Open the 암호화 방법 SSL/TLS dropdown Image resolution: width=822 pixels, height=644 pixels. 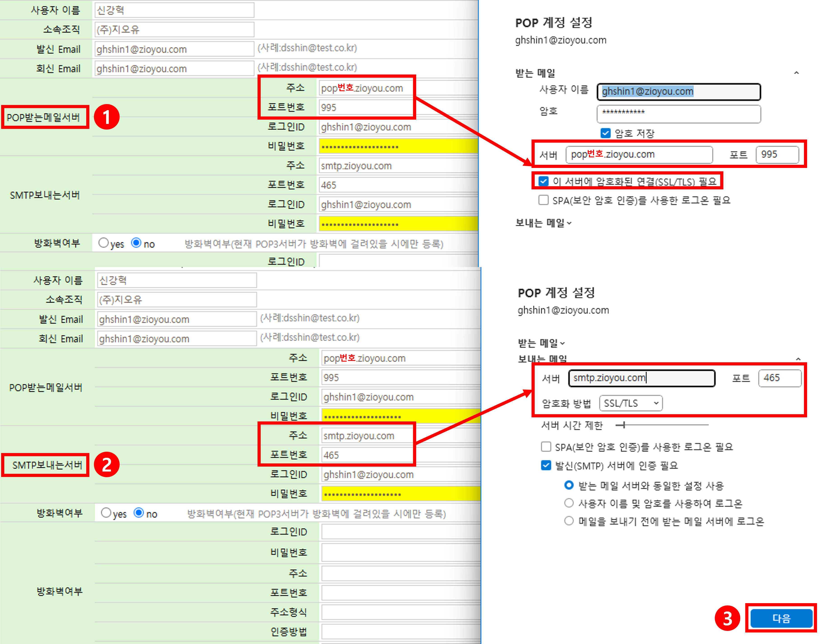click(630, 403)
